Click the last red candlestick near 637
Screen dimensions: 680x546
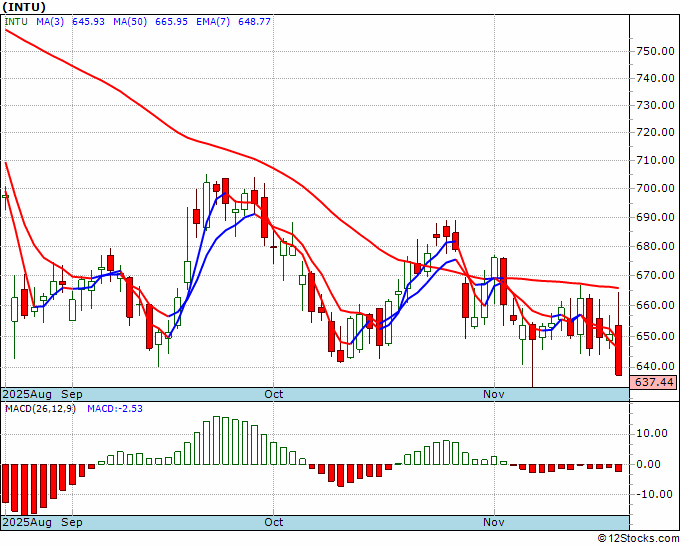618,350
